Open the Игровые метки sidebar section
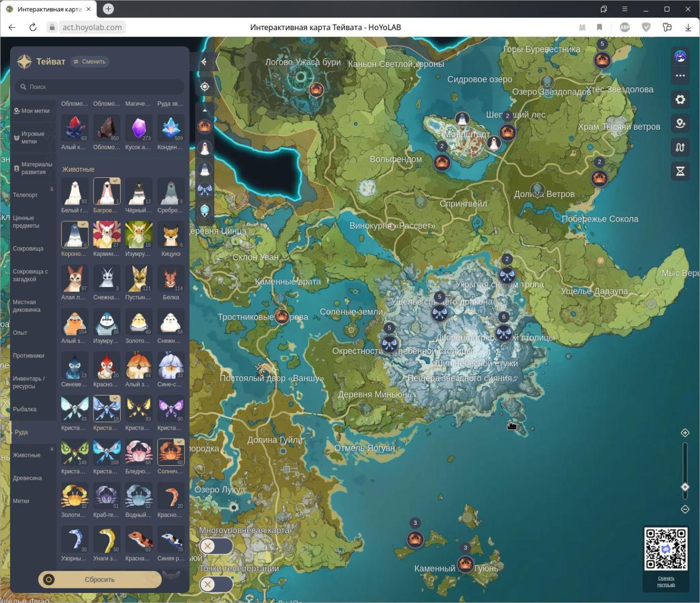This screenshot has height=603, width=700. [x=33, y=138]
